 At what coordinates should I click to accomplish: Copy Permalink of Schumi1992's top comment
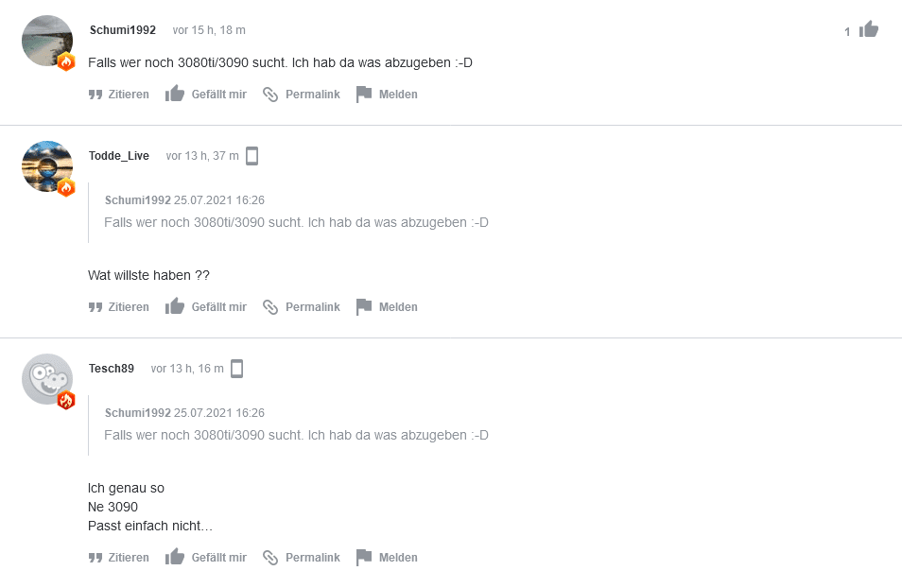[301, 95]
